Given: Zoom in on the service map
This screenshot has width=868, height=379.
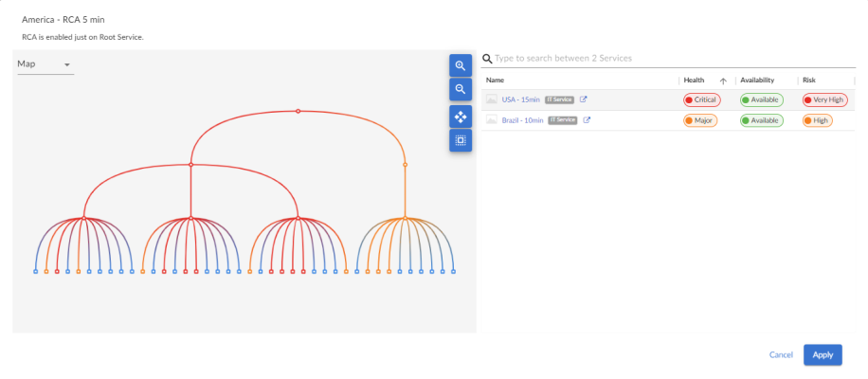Looking at the screenshot, I should point(461,65).
